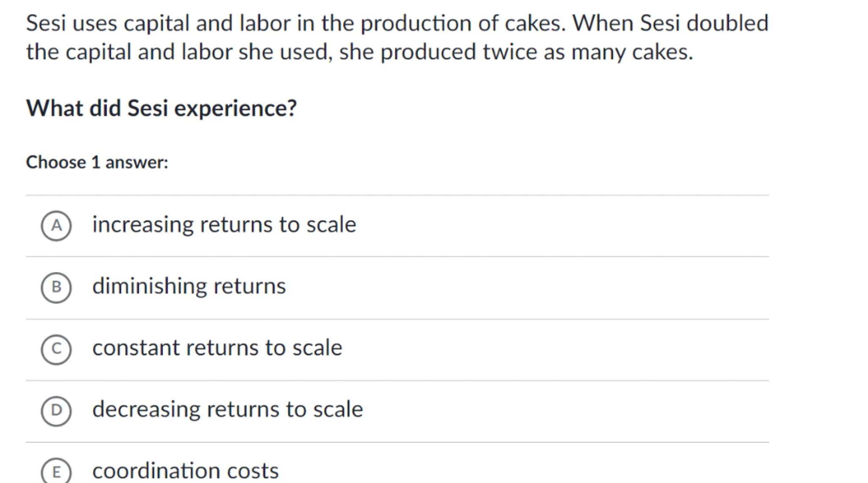Click the "increasing returns to scale" answer text

pos(224,225)
